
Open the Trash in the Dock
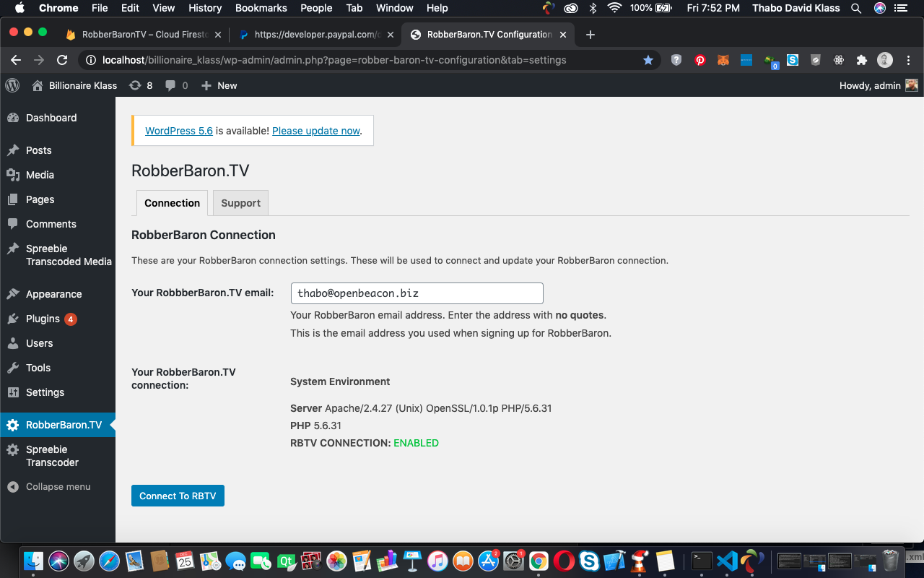click(x=891, y=561)
